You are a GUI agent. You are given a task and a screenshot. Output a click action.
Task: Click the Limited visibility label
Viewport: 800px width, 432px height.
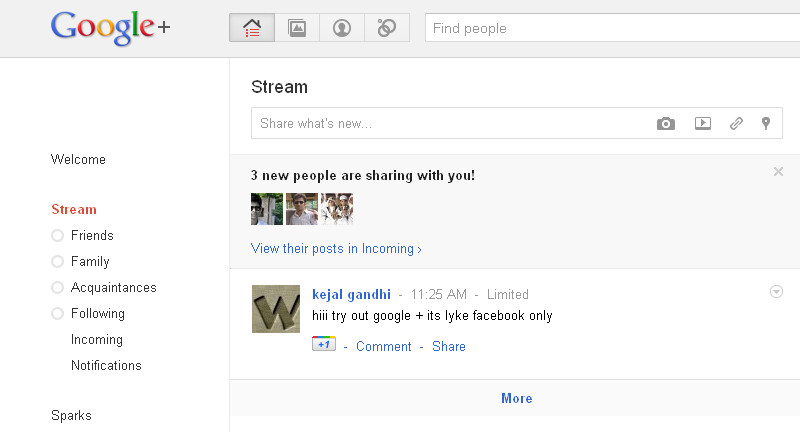508,294
